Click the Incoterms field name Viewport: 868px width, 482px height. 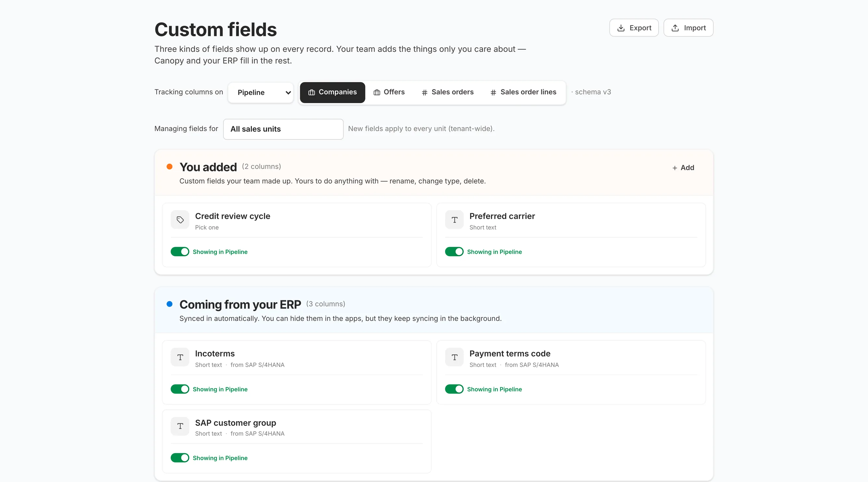[215, 353]
